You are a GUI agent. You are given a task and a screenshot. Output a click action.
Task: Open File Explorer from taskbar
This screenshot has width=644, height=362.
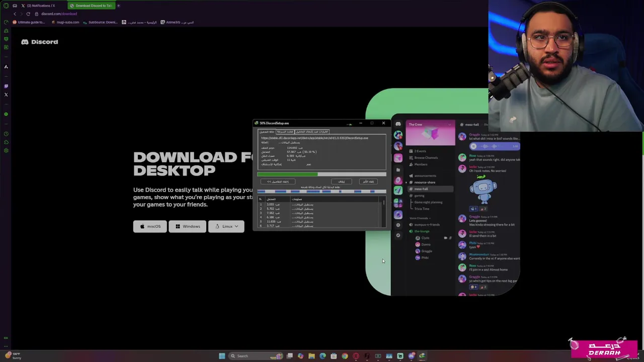click(311, 356)
